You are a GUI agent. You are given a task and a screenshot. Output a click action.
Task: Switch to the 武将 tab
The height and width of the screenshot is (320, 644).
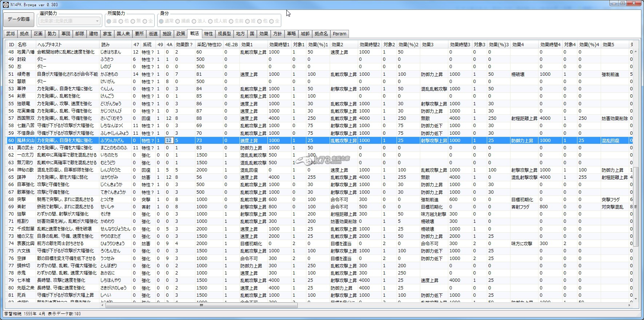[x=11, y=34]
